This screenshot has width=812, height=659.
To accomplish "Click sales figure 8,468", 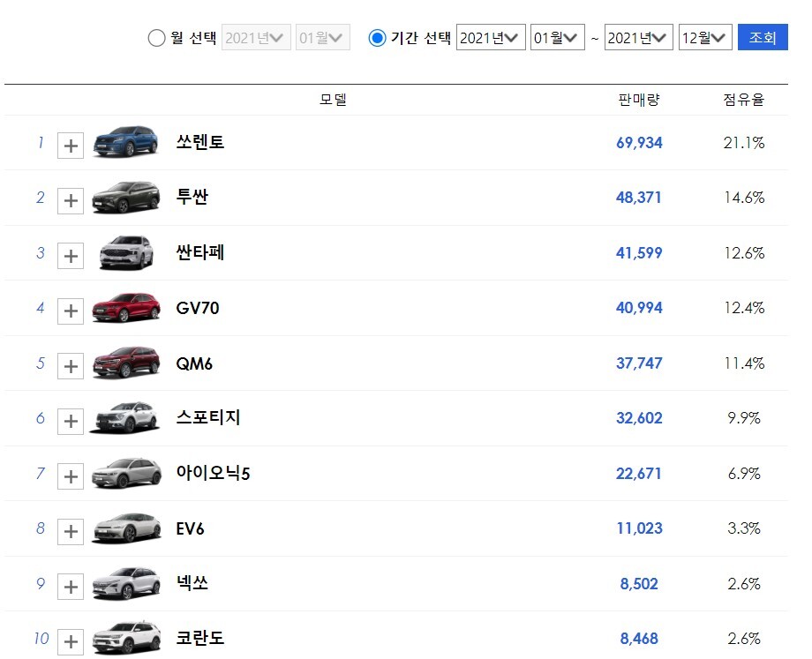I will (x=639, y=639).
